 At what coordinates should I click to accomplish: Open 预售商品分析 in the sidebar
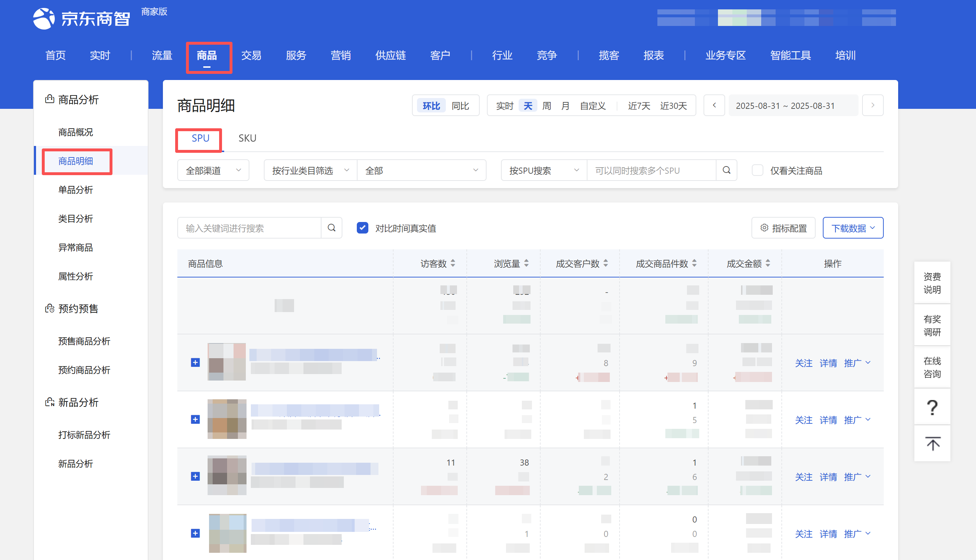pyautogui.click(x=84, y=341)
